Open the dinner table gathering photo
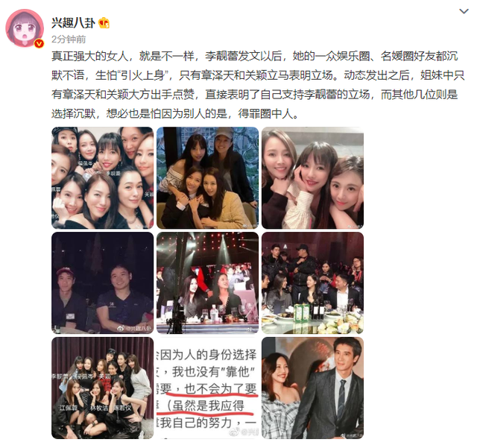477x448 pixels. click(x=312, y=283)
